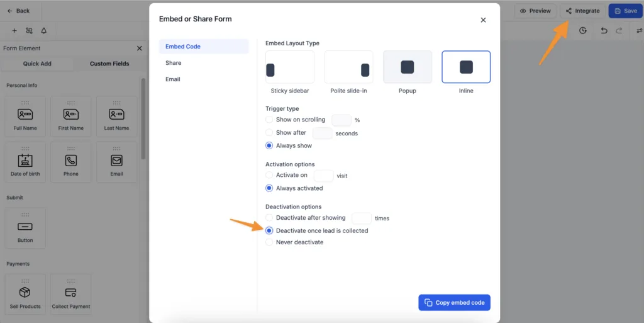Click the undo arrow icon
The width and height of the screenshot is (644, 323).
[x=604, y=30]
